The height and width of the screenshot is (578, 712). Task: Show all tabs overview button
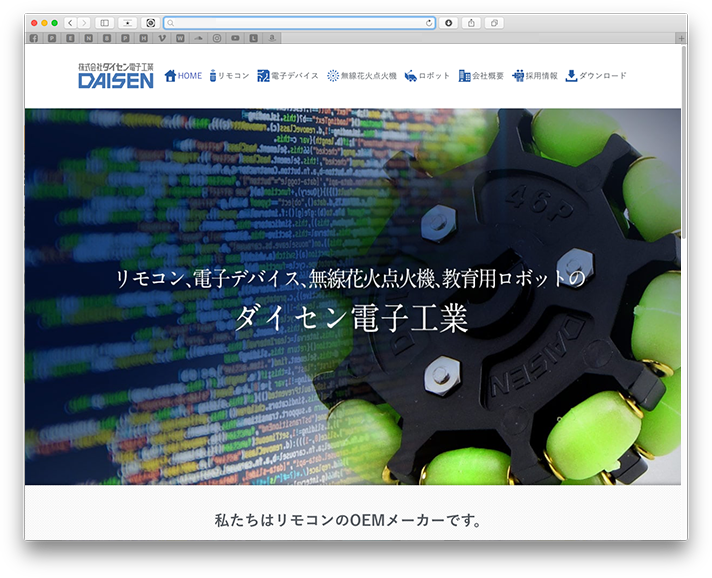tap(494, 23)
